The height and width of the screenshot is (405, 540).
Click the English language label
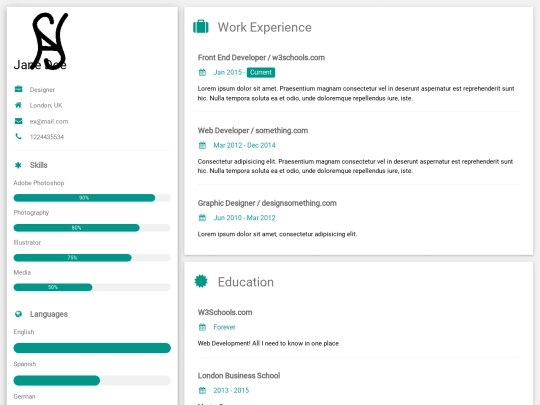[24, 332]
